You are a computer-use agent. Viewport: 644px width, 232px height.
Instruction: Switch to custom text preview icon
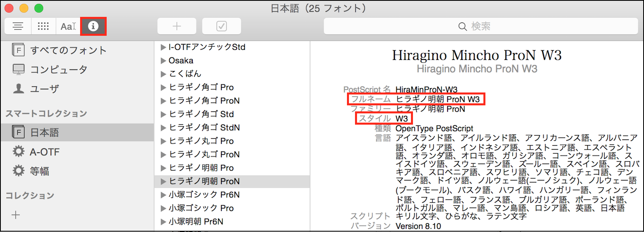68,27
